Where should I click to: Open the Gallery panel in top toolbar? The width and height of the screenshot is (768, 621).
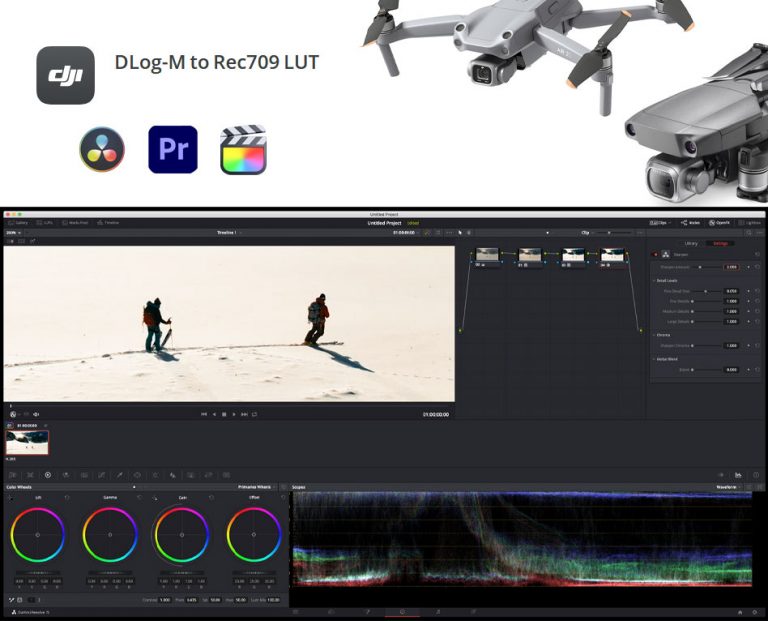[19, 223]
